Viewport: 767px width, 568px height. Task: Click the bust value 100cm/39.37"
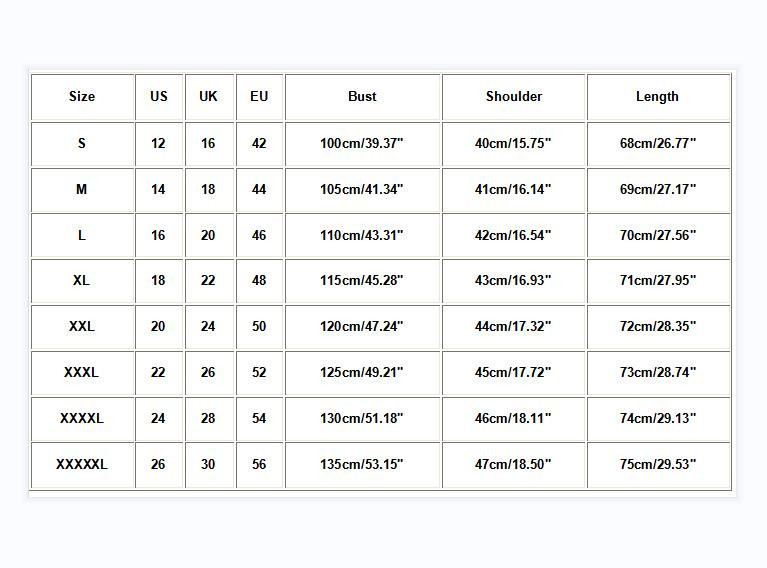point(362,143)
